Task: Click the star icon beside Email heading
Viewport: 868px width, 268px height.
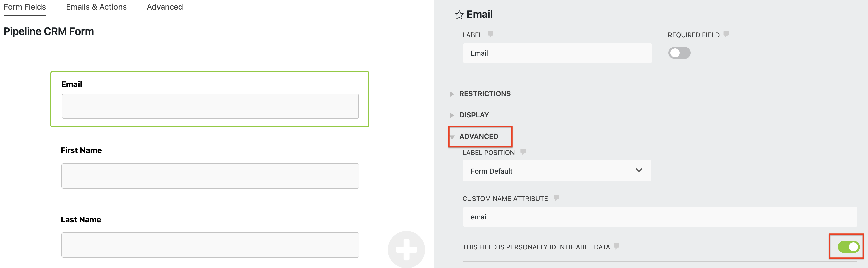Action: 459,15
